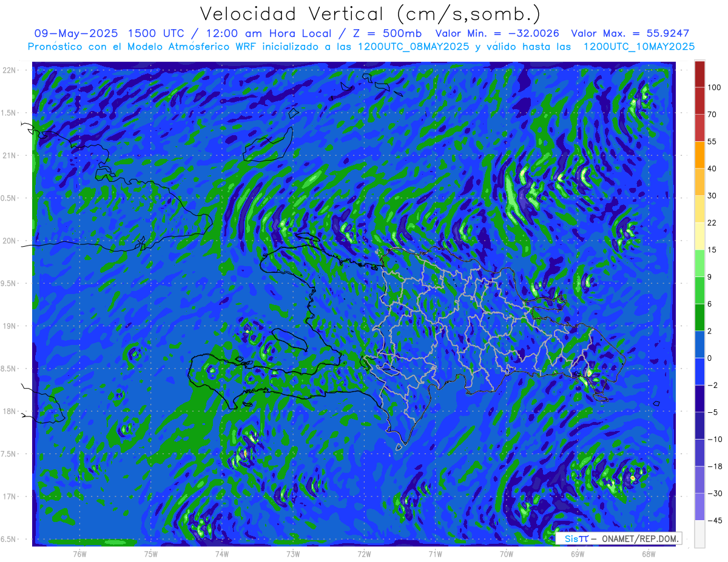728x562 pixels.
Task: Click the latitude label "19N"
Action: (x=10, y=326)
